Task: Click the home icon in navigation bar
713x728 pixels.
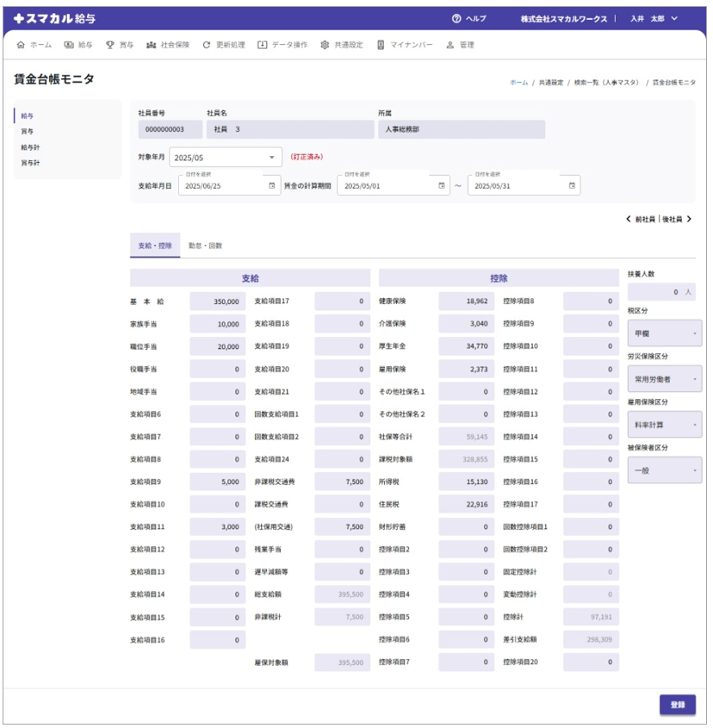Action: coord(21,45)
